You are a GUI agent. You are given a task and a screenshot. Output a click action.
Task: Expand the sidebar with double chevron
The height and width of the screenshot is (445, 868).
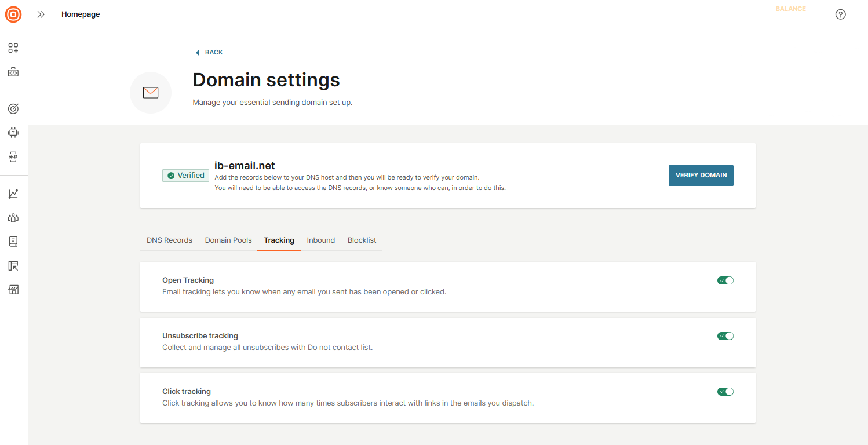point(41,14)
